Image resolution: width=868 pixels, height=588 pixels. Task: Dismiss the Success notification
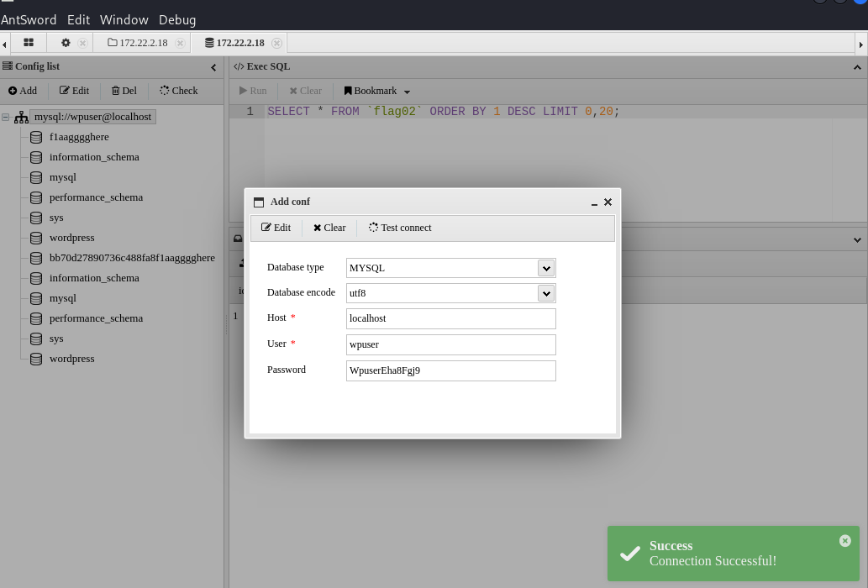pyautogui.click(x=844, y=541)
